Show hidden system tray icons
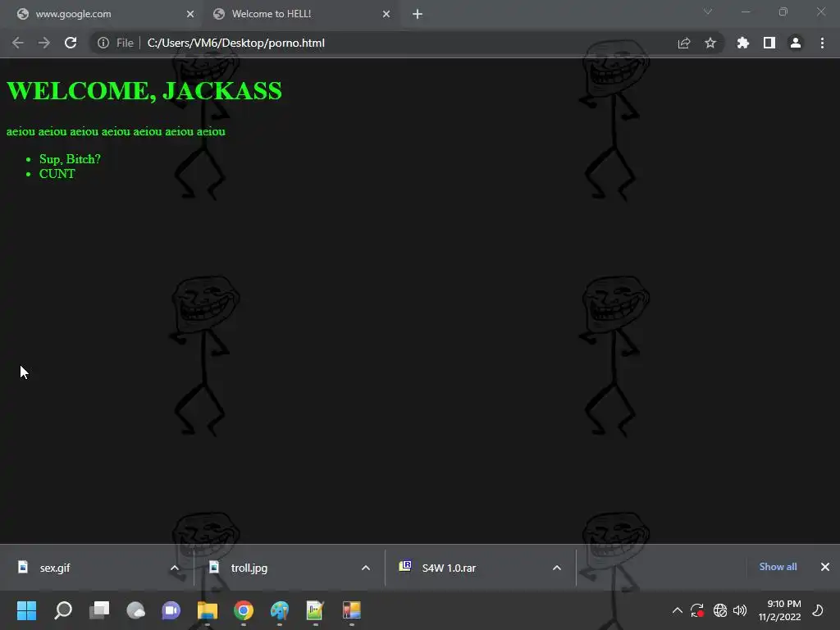This screenshot has width=840, height=630. pyautogui.click(x=677, y=610)
